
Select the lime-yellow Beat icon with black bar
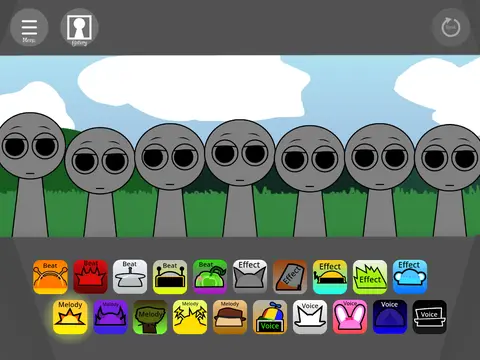[170, 277]
